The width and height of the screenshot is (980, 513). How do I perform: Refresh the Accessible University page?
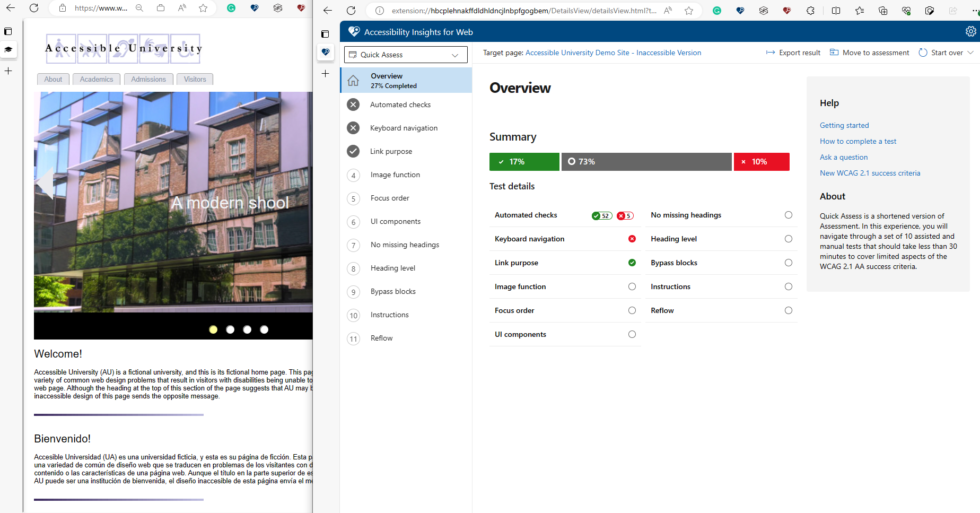click(x=34, y=8)
